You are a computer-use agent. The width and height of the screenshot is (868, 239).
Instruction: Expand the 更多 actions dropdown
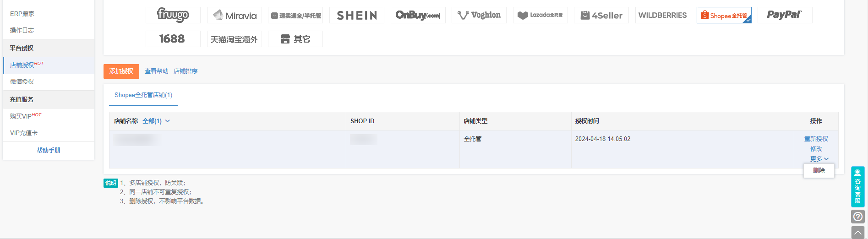[819, 159]
